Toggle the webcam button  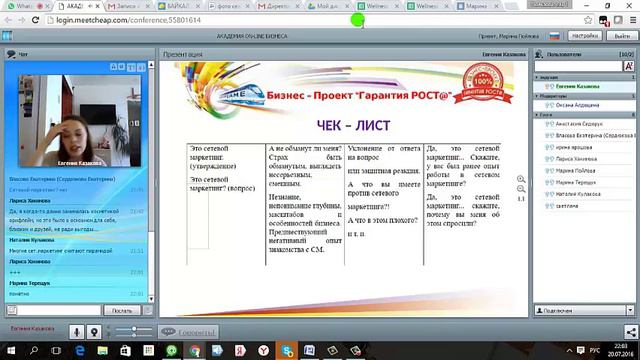click(x=94, y=332)
